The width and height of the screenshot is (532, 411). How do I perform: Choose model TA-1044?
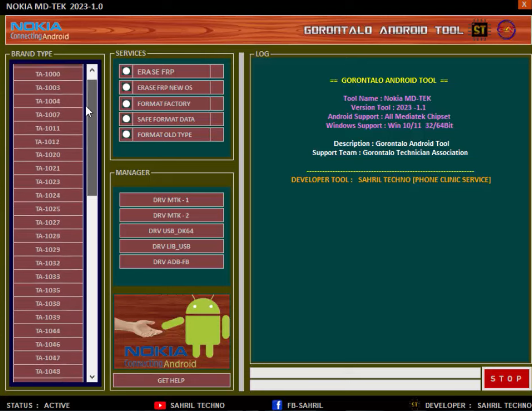(x=48, y=331)
